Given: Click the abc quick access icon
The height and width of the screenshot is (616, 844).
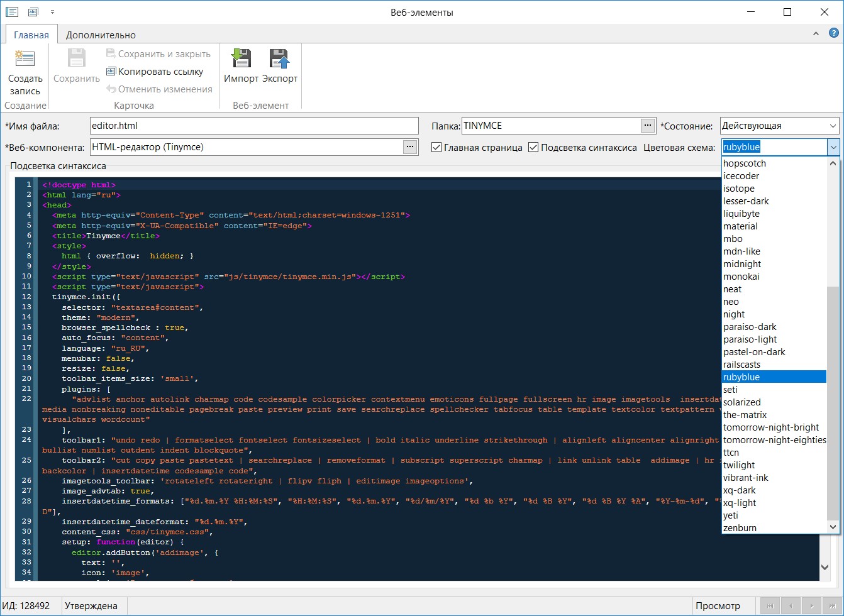Looking at the screenshot, I should (33, 12).
